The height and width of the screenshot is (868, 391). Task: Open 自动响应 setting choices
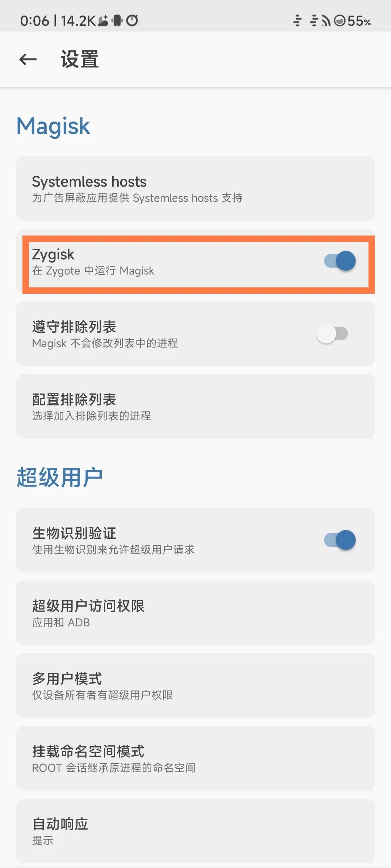pyautogui.click(x=195, y=831)
